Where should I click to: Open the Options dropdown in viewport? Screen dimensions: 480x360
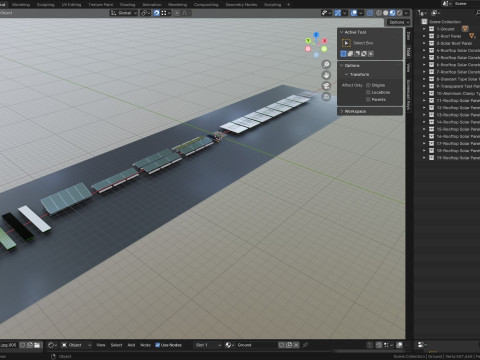point(399,22)
